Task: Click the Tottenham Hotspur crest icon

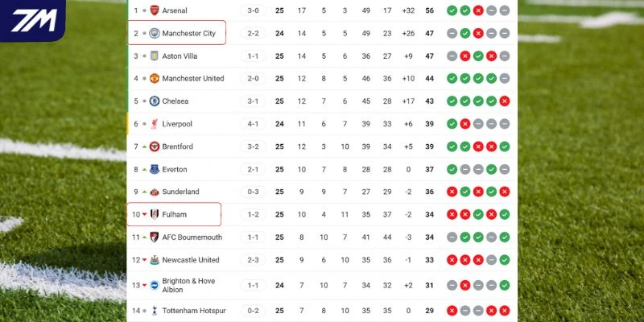Action: click(155, 311)
